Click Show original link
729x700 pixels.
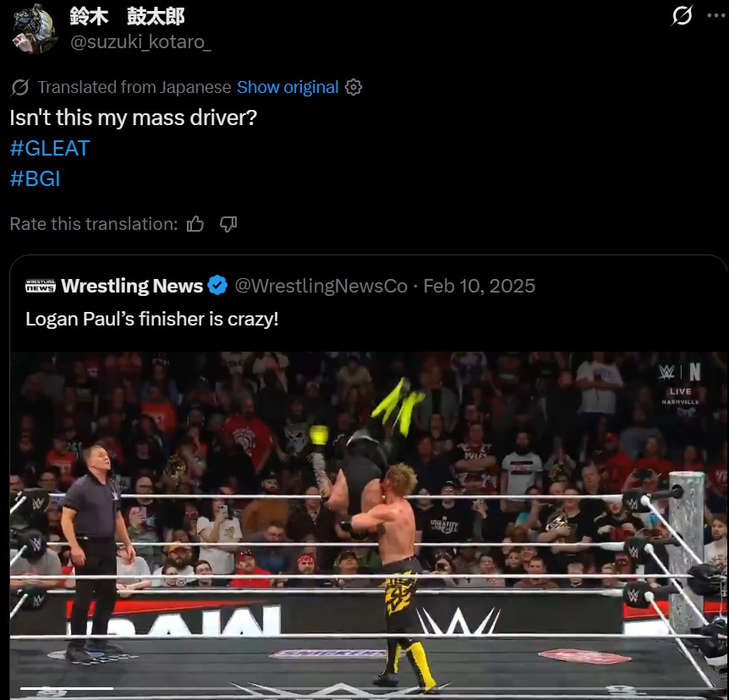(x=288, y=87)
